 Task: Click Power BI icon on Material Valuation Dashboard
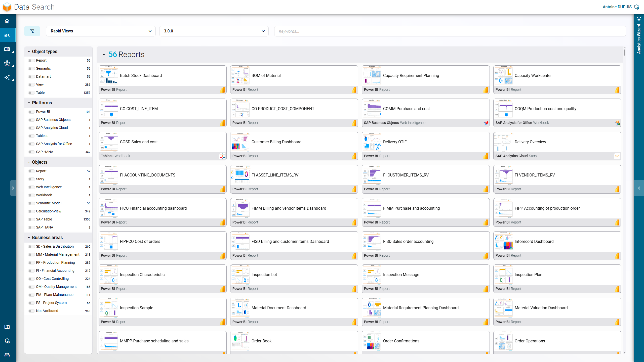pos(617,322)
